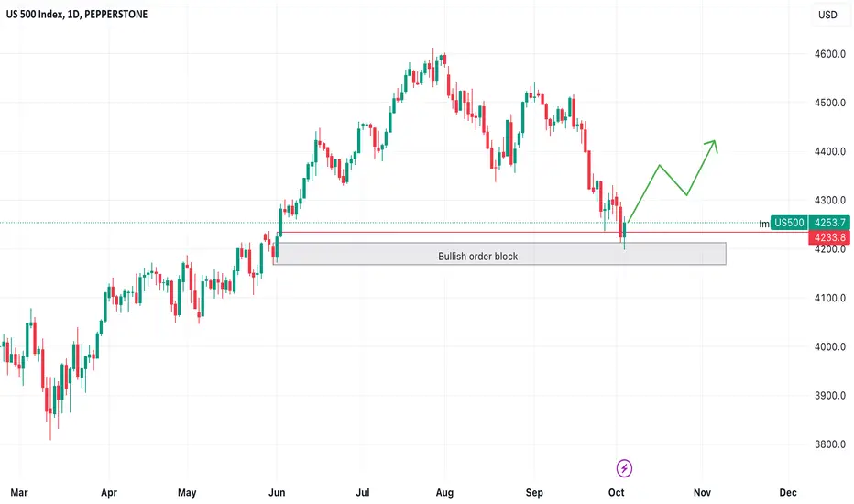
Task: Click the Jun label on time axis
Action: tap(277, 492)
